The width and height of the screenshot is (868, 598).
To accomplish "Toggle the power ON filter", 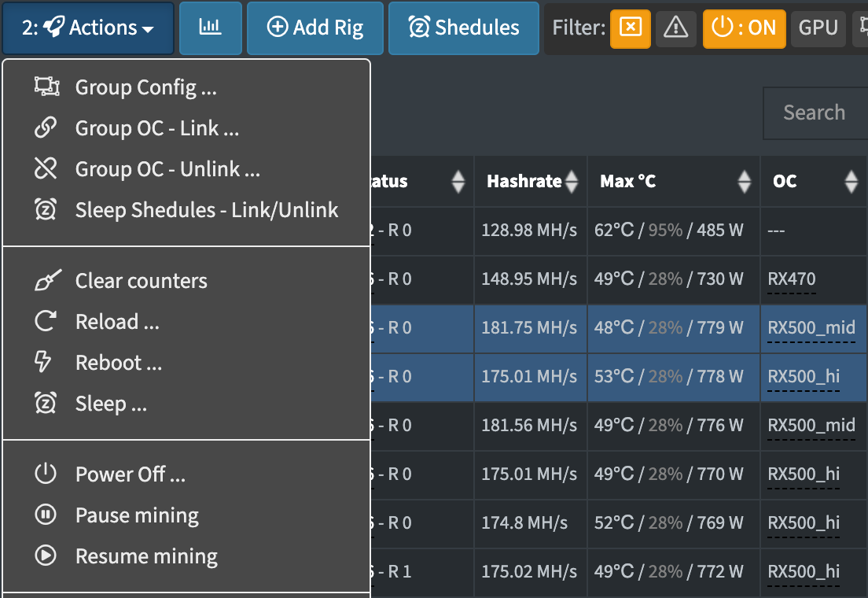I will point(744,28).
